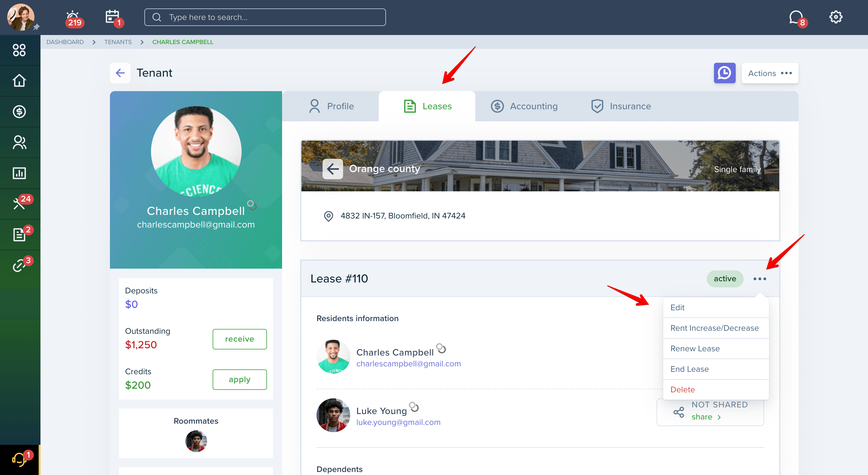Click Luke Young's resident avatar
Image resolution: width=868 pixels, height=475 pixels.
[333, 415]
